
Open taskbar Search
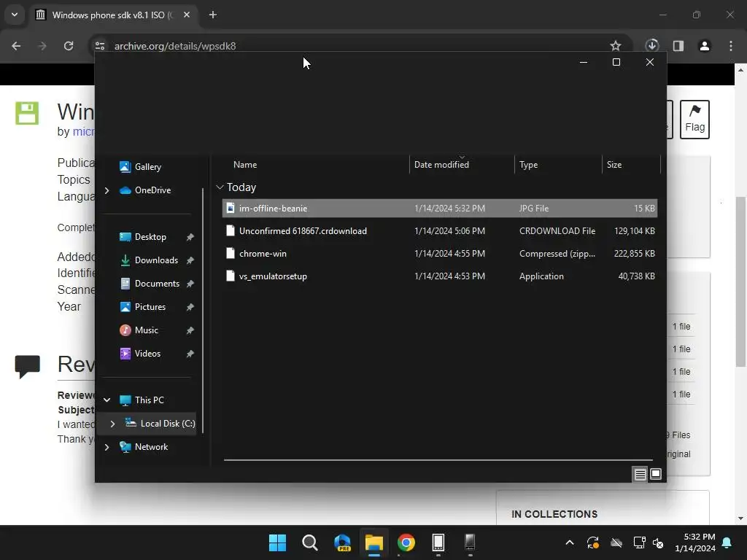(309, 542)
